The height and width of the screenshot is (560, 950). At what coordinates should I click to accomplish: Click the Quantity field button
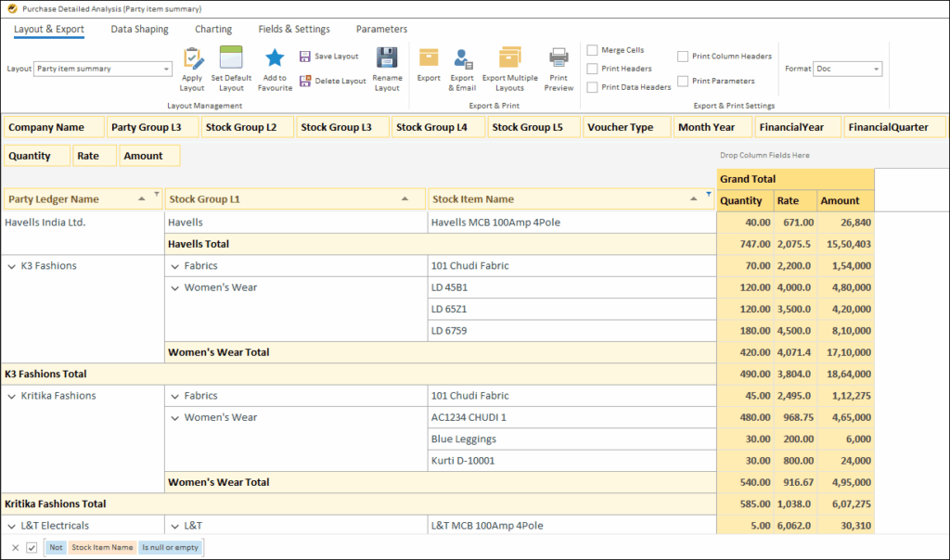click(x=36, y=155)
